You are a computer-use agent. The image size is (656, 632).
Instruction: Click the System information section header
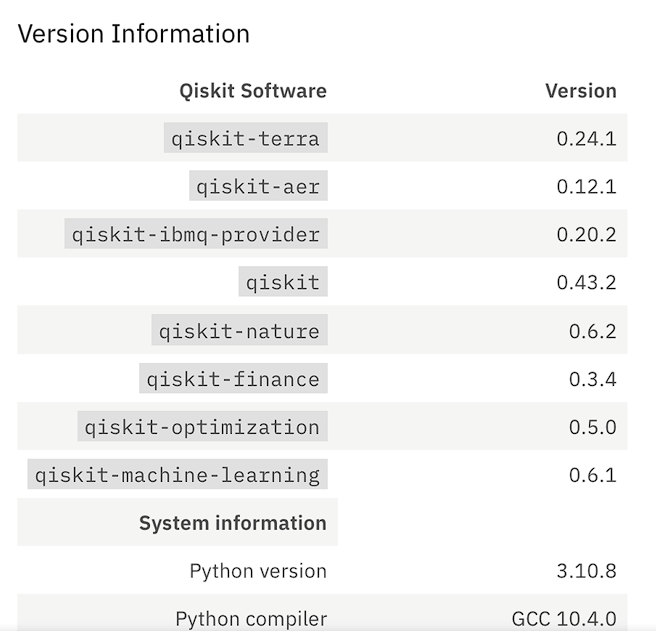click(x=232, y=523)
